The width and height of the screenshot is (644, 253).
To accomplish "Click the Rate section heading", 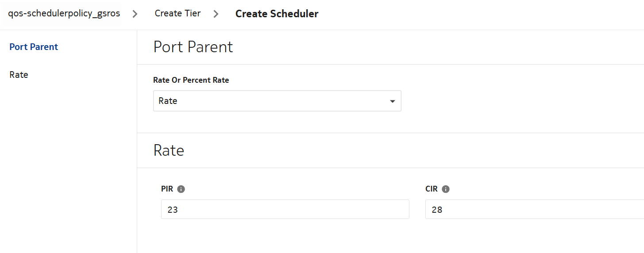I will pyautogui.click(x=169, y=150).
